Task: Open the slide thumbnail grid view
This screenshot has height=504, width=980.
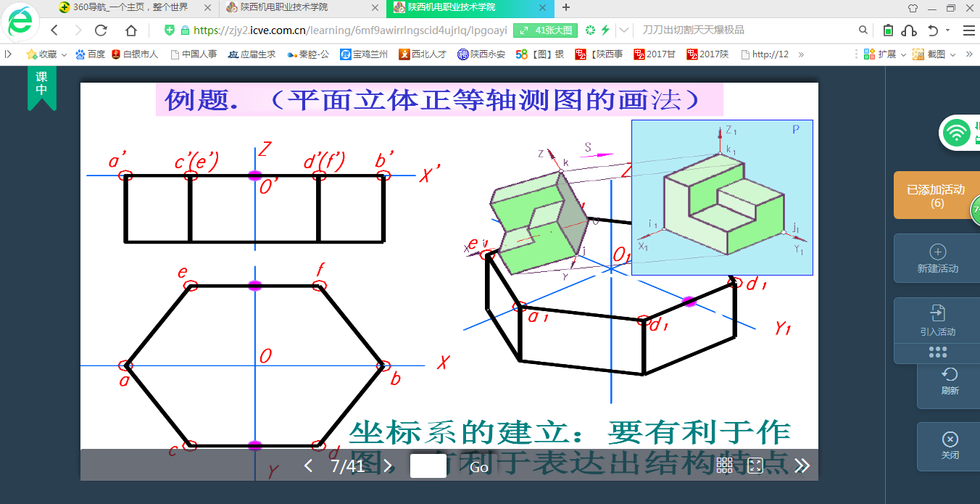Action: 724,466
